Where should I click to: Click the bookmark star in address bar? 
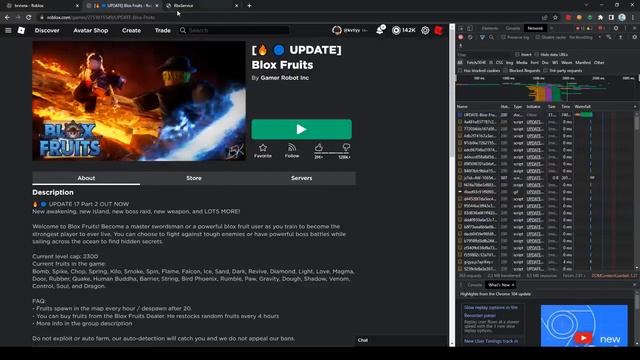(x=555, y=18)
